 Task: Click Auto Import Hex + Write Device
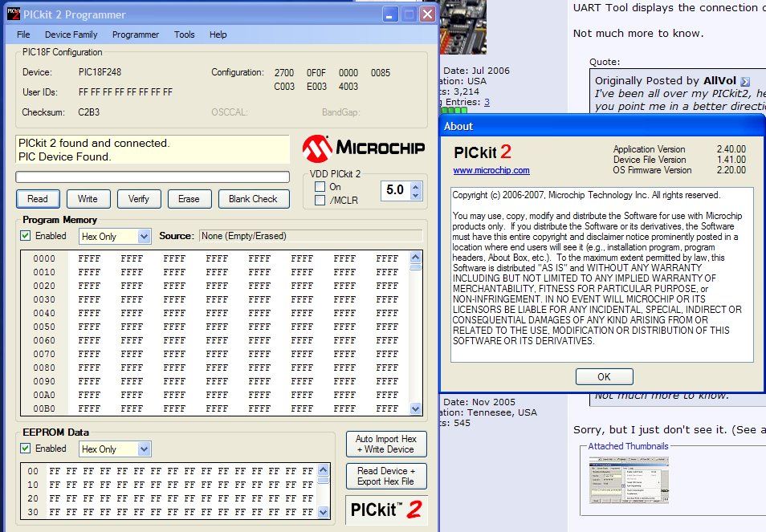click(x=386, y=445)
